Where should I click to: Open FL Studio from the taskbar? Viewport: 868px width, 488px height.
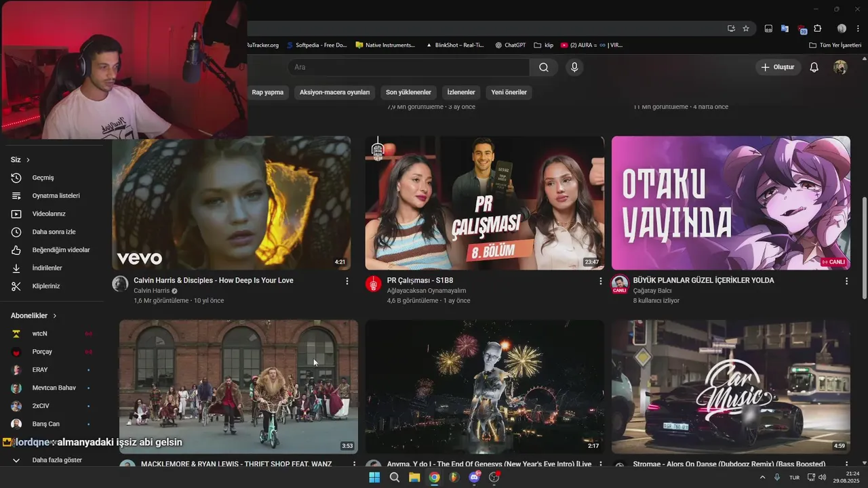click(454, 477)
